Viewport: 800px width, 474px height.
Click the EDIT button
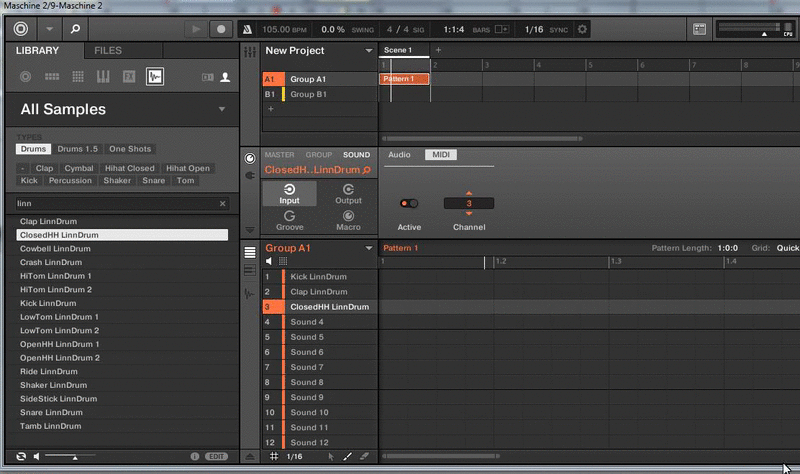pos(216,457)
